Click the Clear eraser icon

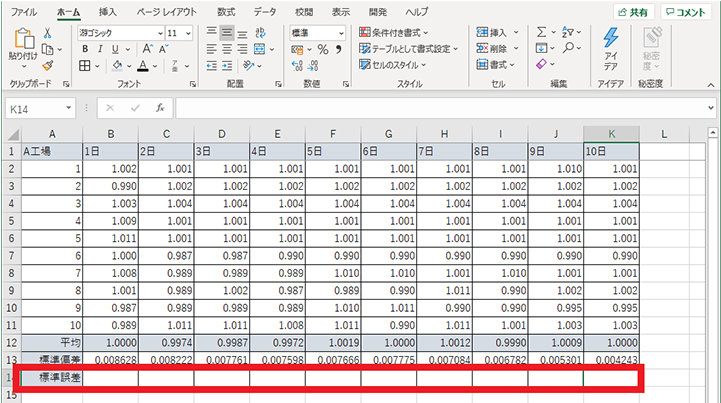tap(541, 64)
